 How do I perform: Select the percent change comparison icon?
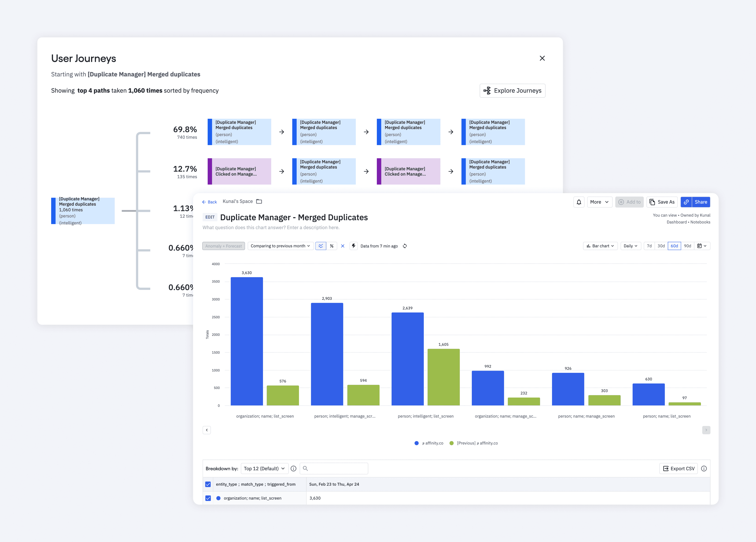[x=332, y=246]
